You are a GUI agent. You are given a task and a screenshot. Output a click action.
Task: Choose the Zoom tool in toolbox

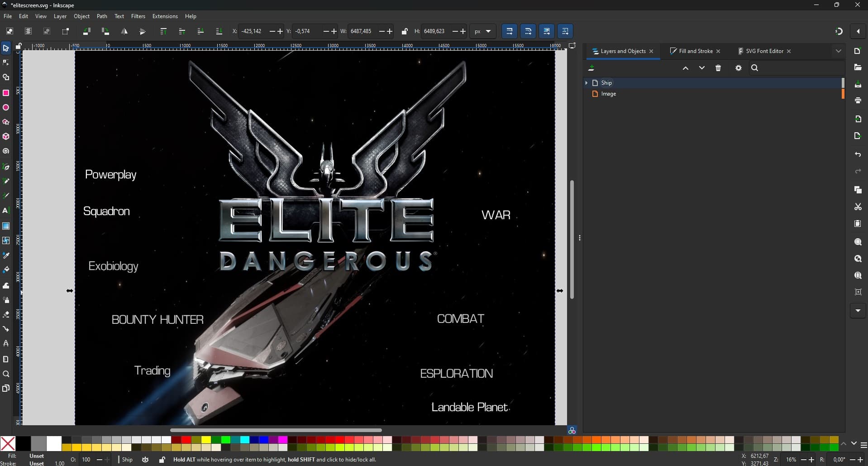[x=6, y=374]
